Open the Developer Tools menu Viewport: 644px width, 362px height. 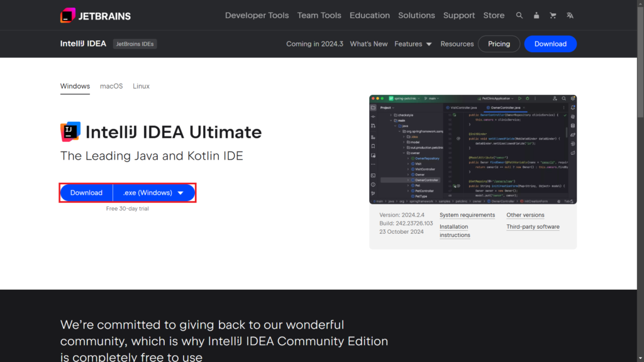[x=257, y=16]
